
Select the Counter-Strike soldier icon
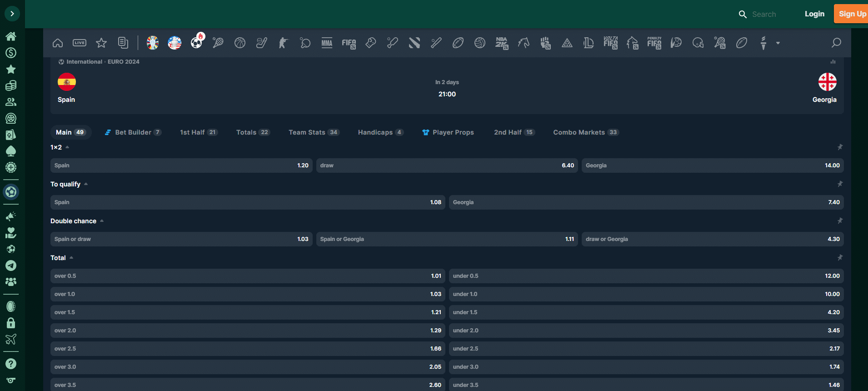click(283, 43)
